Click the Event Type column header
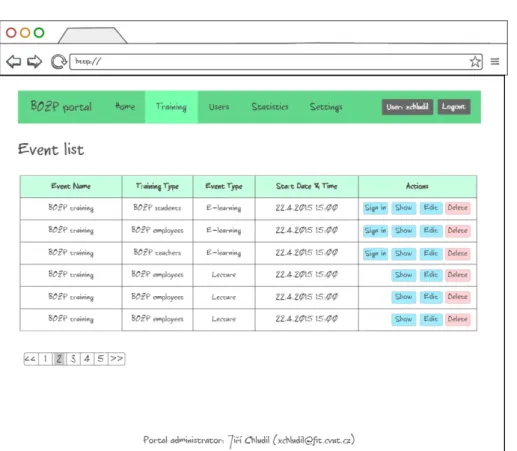 [x=224, y=186]
